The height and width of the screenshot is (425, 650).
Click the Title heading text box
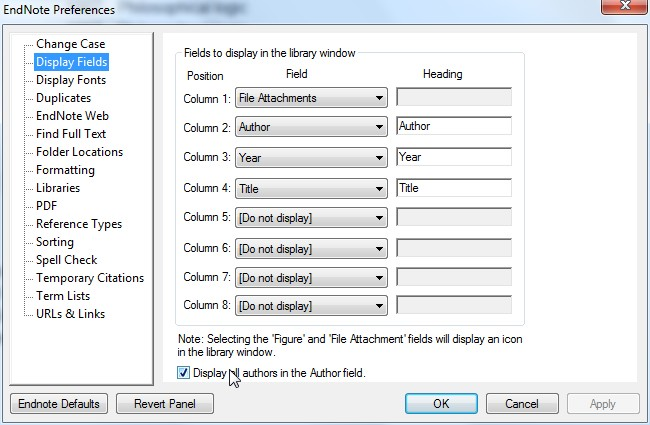click(x=454, y=188)
